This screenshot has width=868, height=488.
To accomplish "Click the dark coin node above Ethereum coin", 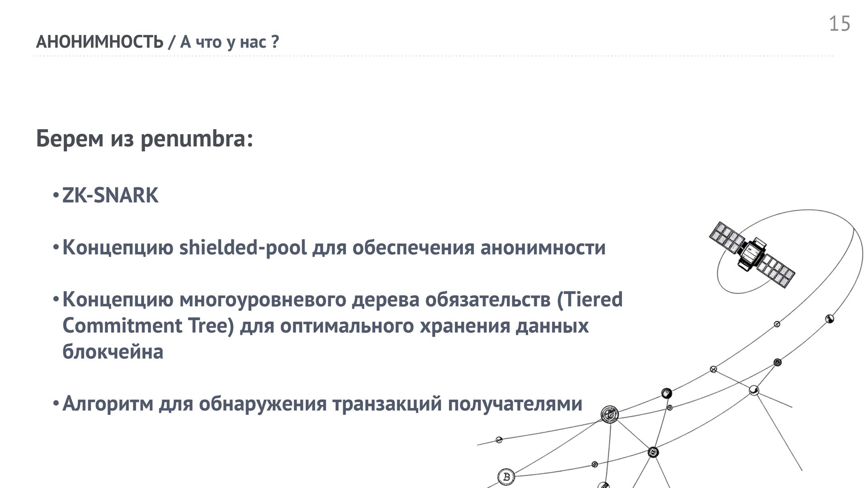I will pyautogui.click(x=666, y=393).
